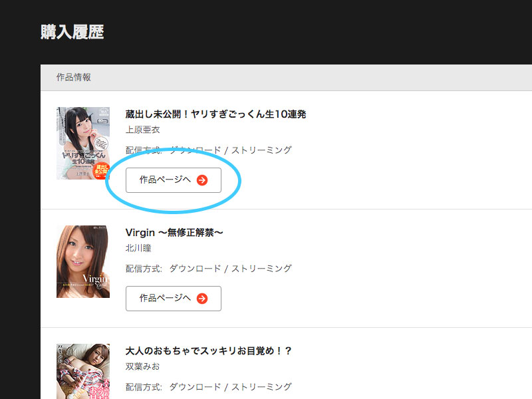
Task: Click ストリーミング text in the Virgin item
Action: (x=261, y=269)
